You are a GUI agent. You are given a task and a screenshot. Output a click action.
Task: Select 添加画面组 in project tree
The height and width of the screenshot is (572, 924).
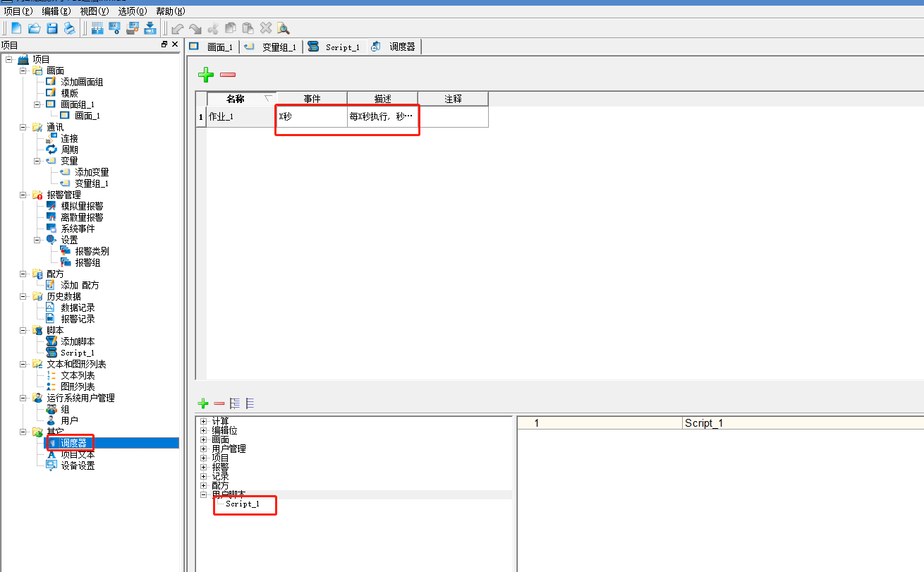pos(82,82)
